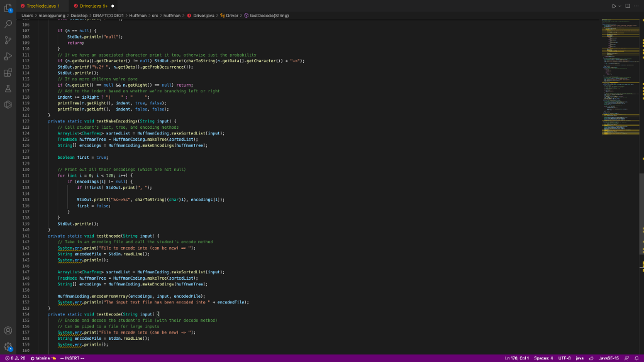Screen dimensions: 644x362
Task: Click the for loop header on line 131
Action: pyautogui.click(x=95, y=176)
